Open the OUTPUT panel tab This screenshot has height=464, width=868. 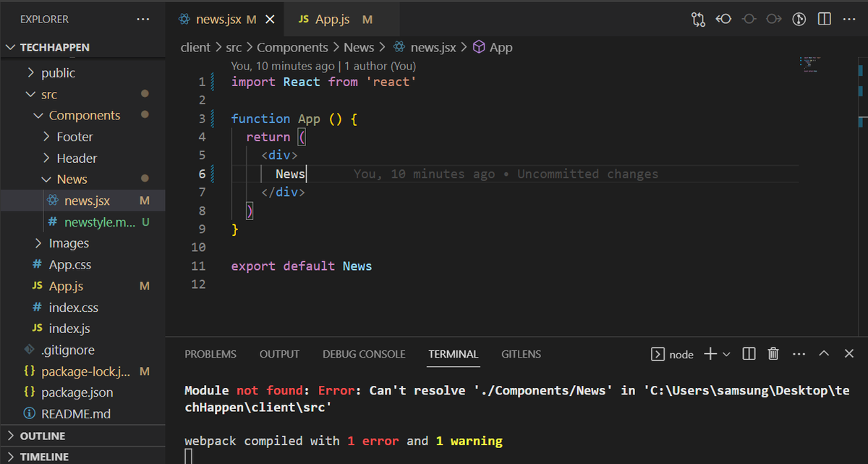pyautogui.click(x=279, y=354)
